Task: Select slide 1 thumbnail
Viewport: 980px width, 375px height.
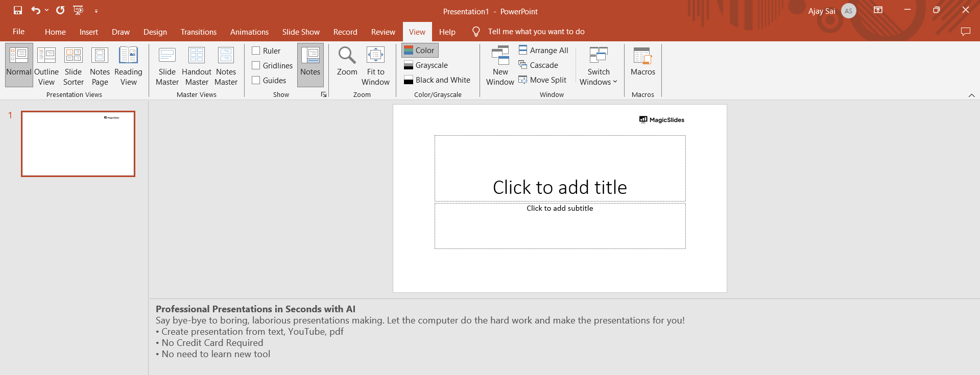Action: [x=78, y=144]
